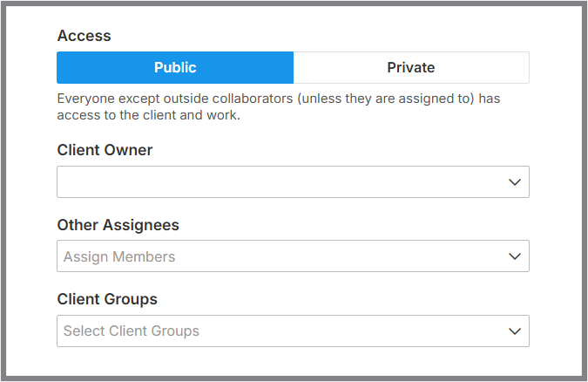
Task: Click the 'access to the client and work' line
Action: coord(148,115)
